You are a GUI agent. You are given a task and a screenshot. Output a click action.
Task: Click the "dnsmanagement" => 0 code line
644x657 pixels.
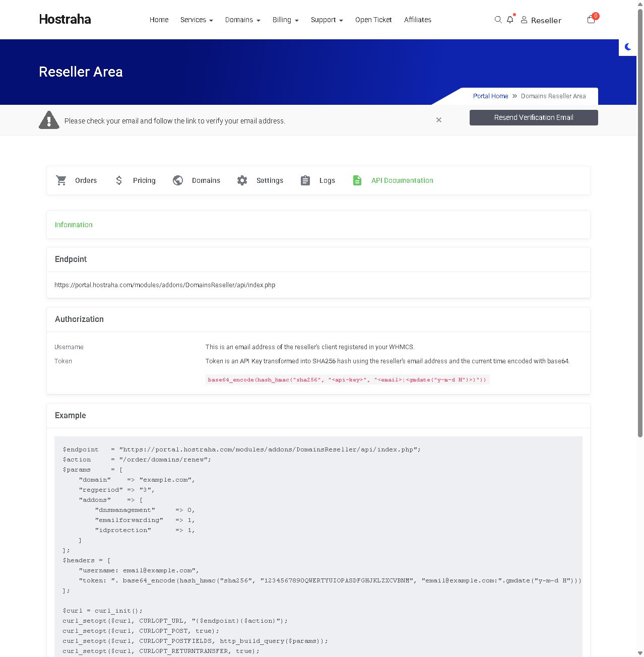click(x=145, y=510)
